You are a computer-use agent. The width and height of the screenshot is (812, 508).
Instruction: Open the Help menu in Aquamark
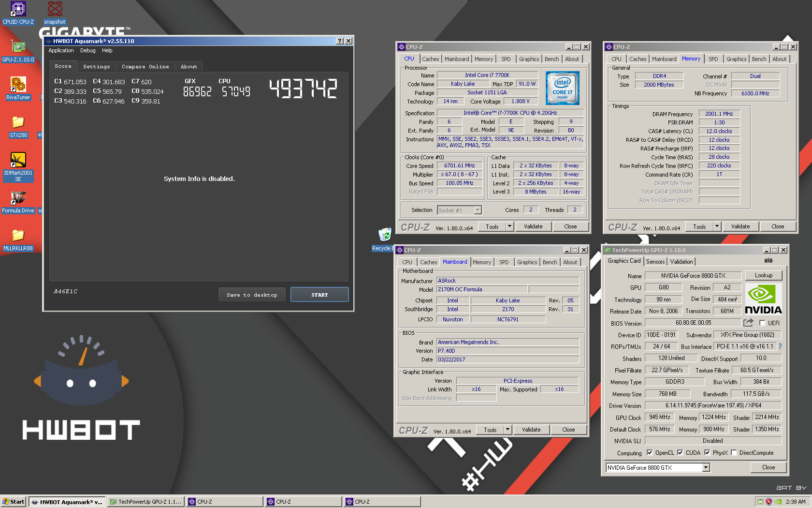tap(107, 51)
